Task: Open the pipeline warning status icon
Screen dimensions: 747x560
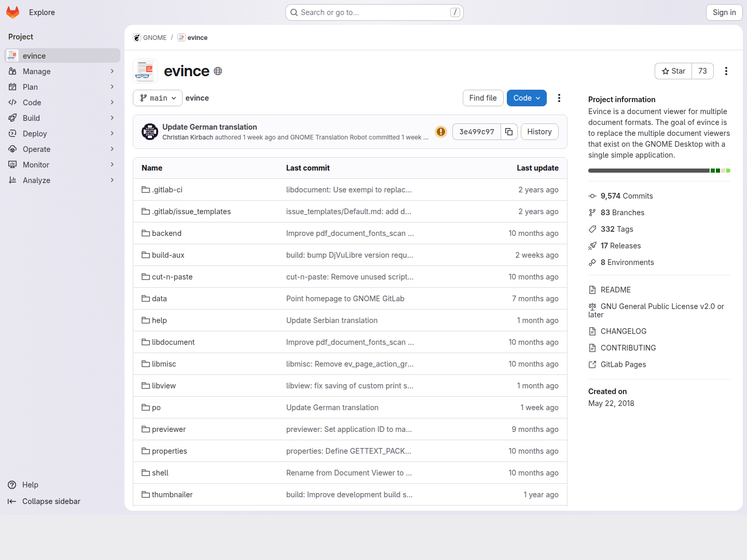Action: pos(441,132)
